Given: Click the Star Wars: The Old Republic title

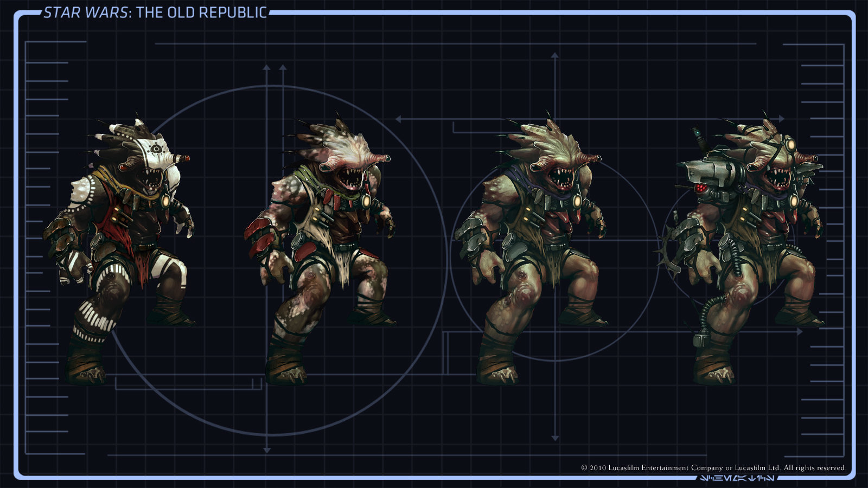Looking at the screenshot, I should pos(155,12).
